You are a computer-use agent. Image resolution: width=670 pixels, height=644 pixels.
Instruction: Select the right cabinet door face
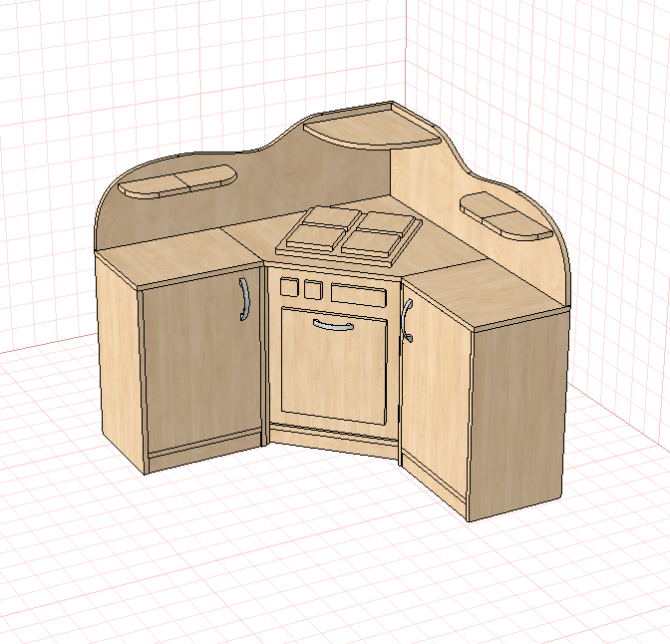436,393
